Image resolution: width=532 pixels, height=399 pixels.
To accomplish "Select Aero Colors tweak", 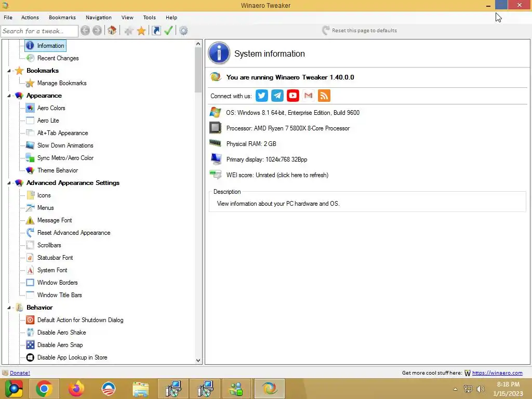I will click(x=51, y=108).
